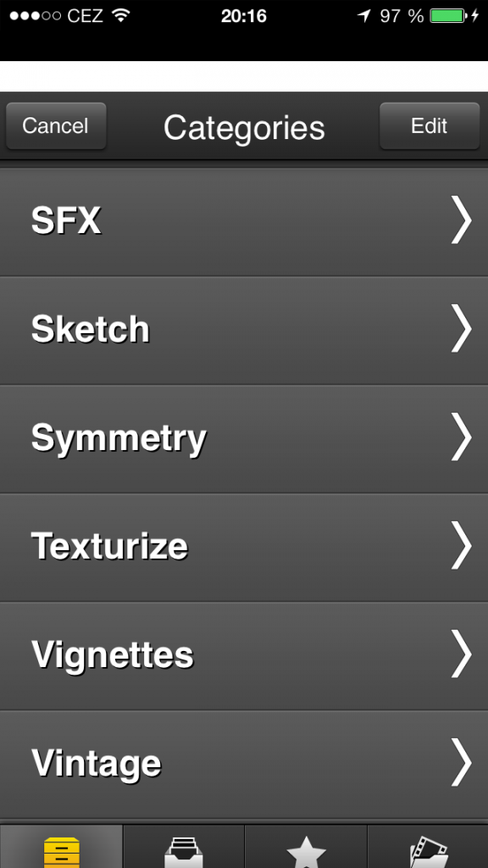Tap the Categories header title
Screen dimensions: 488x868
(x=244, y=128)
